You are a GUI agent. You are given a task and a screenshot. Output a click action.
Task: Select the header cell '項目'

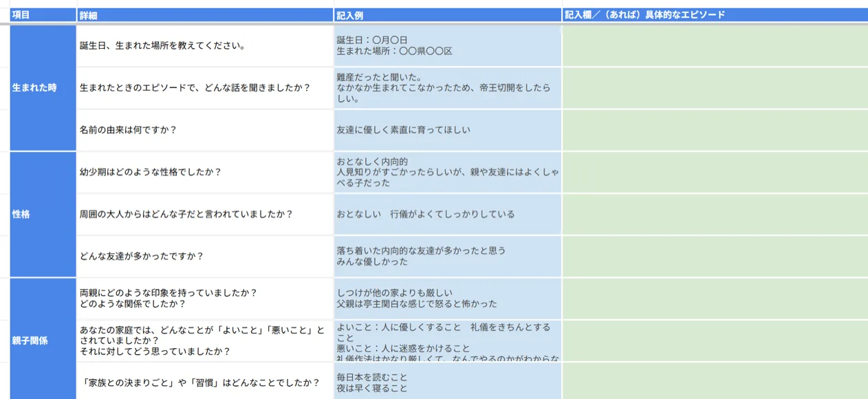coord(43,14)
